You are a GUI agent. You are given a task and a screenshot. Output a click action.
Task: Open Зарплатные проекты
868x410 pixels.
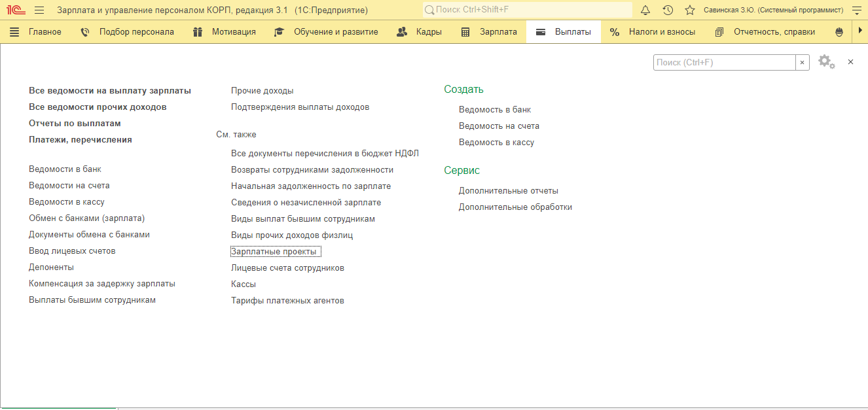275,251
